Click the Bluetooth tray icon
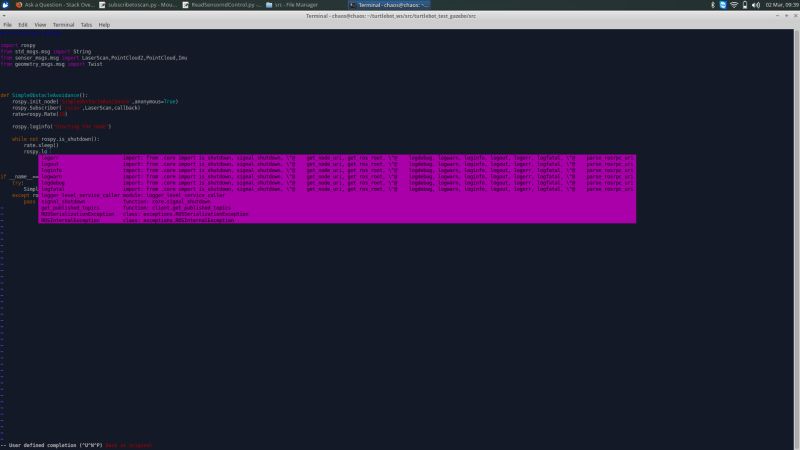The image size is (800, 450). click(x=713, y=5)
